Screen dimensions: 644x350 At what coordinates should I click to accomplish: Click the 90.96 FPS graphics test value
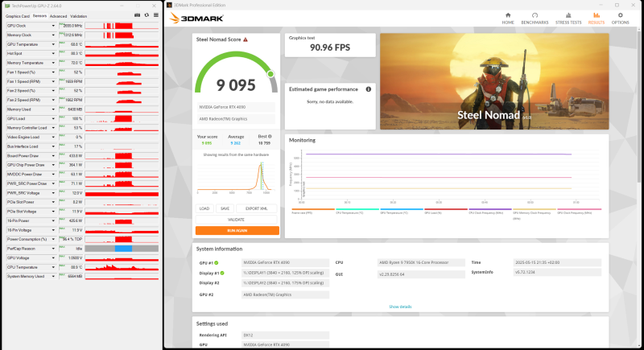point(330,47)
